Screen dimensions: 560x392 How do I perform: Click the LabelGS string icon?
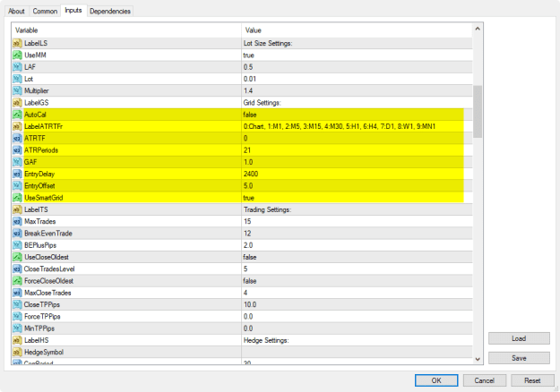(17, 102)
